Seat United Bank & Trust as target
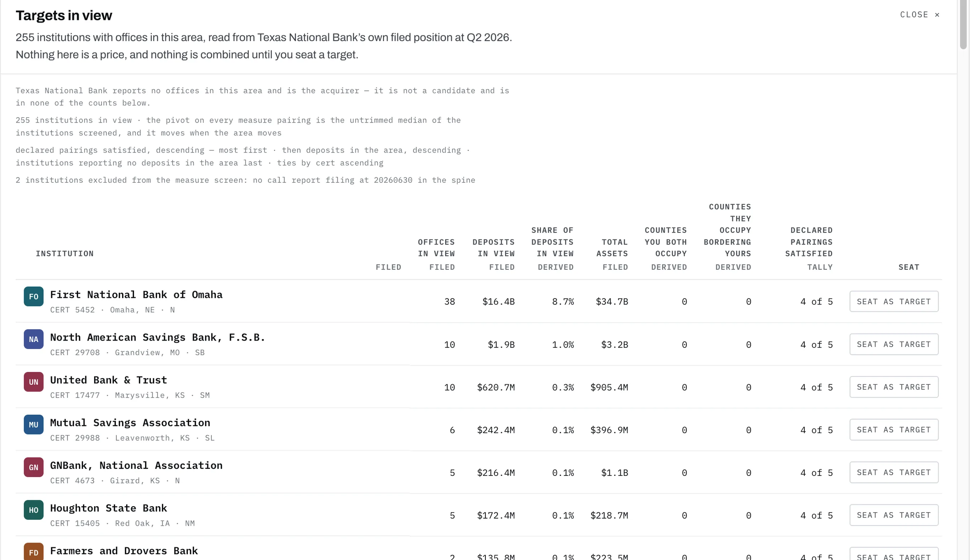 point(894,387)
